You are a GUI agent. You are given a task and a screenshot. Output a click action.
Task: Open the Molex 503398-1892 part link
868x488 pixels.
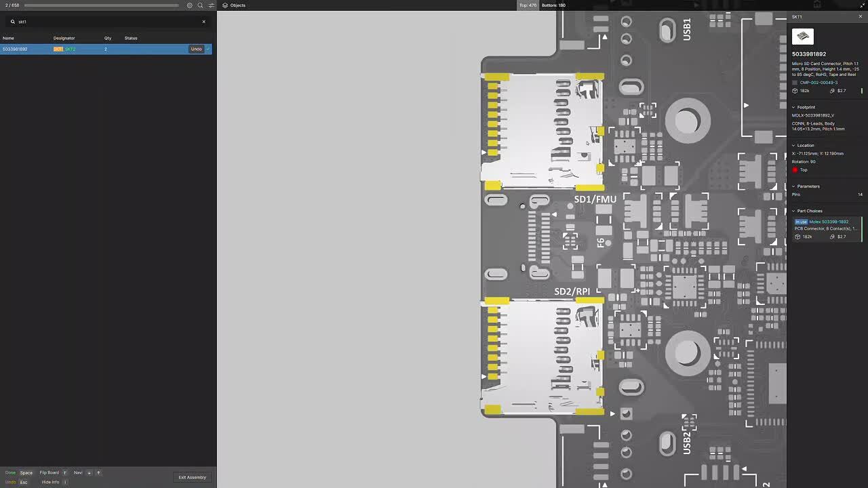pyautogui.click(x=828, y=222)
